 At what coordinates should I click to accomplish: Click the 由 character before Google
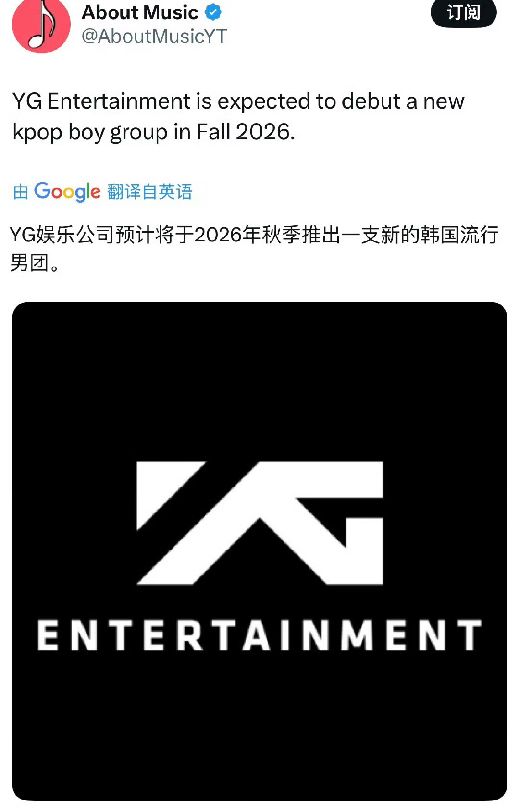coord(21,192)
